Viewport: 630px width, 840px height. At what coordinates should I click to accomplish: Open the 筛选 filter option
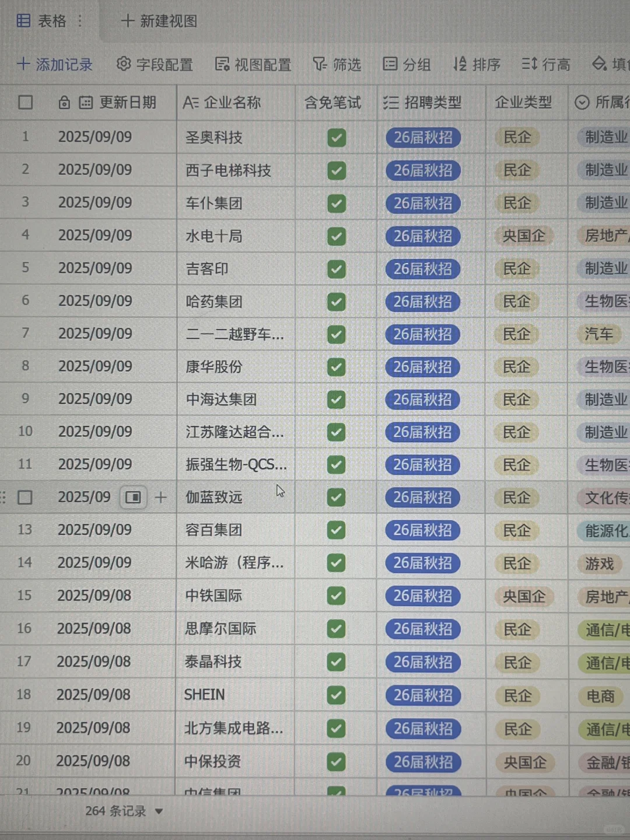tap(337, 64)
